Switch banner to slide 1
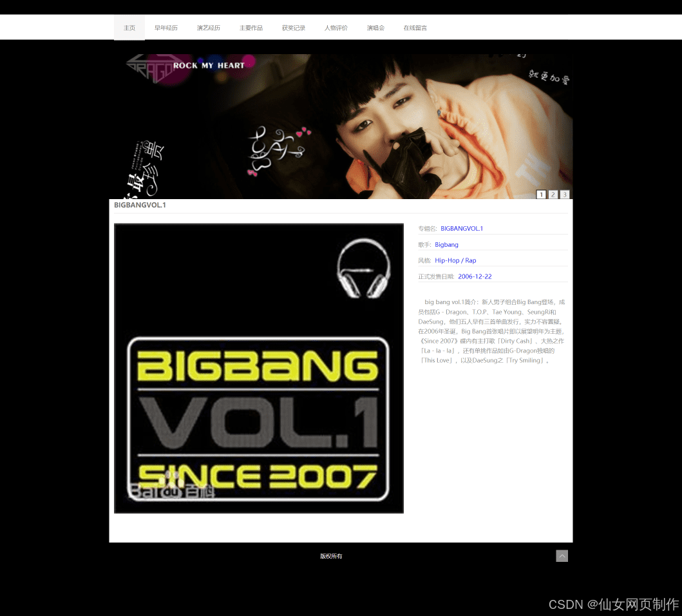The image size is (682, 616). (x=541, y=195)
